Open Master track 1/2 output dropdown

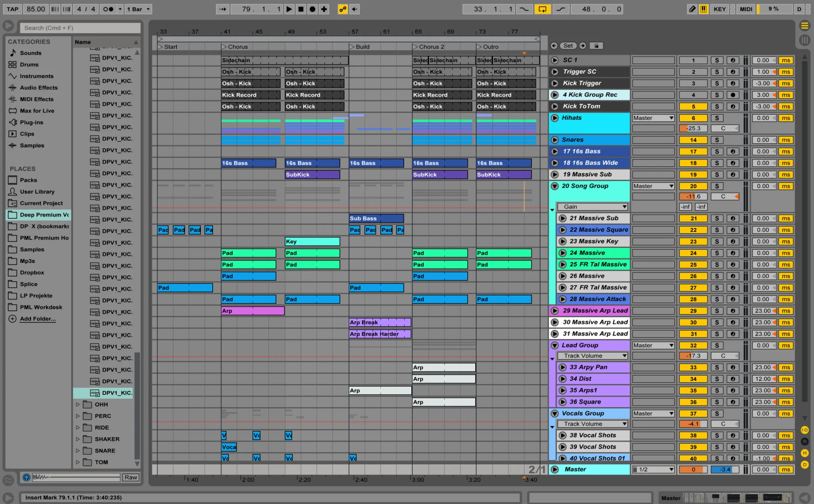pyautogui.click(x=653, y=469)
